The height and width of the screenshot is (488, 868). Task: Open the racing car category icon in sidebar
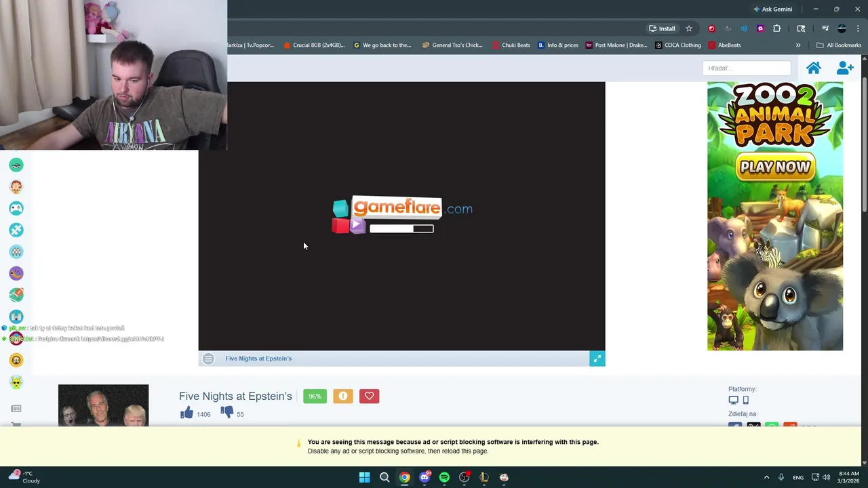click(16, 165)
